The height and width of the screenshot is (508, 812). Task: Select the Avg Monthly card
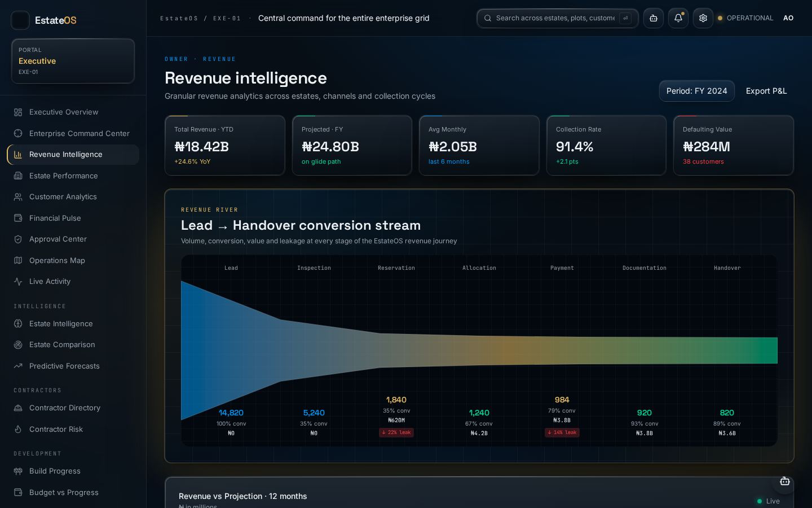479,146
